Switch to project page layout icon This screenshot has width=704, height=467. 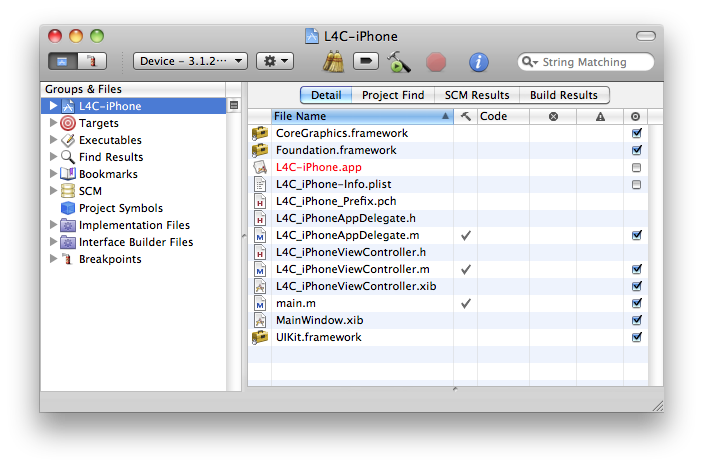point(63,61)
